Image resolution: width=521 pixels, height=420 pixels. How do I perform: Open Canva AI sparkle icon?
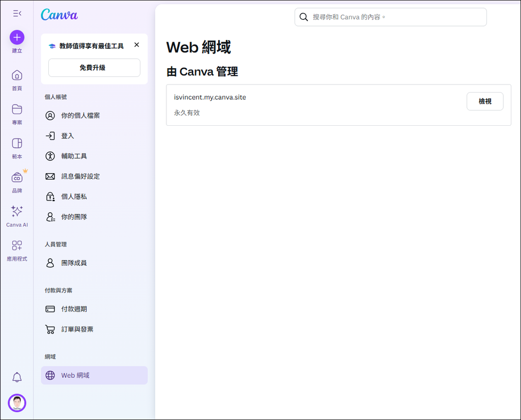tap(17, 211)
